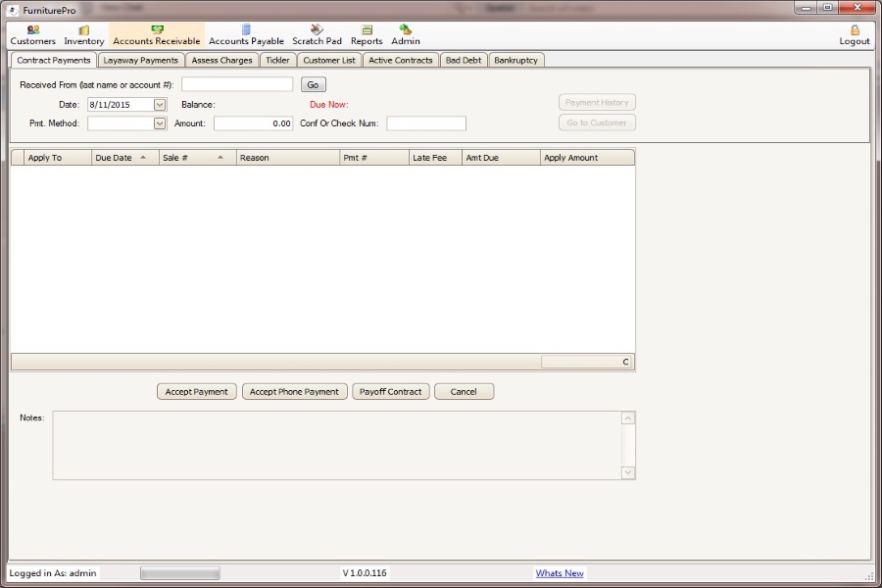Switch to the Layaway Payments tab
The width and height of the screenshot is (882, 588).
click(140, 60)
